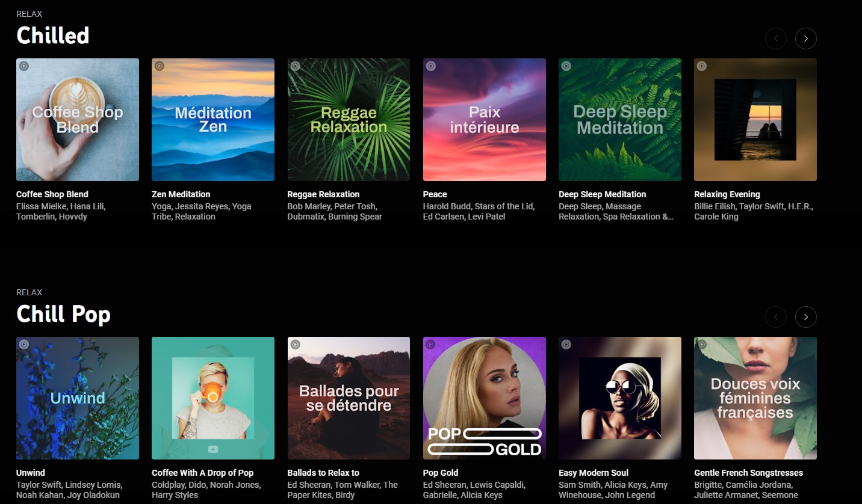This screenshot has width=862, height=504.
Task: Click the play icon on Unwind cover
Action: pyautogui.click(x=24, y=345)
